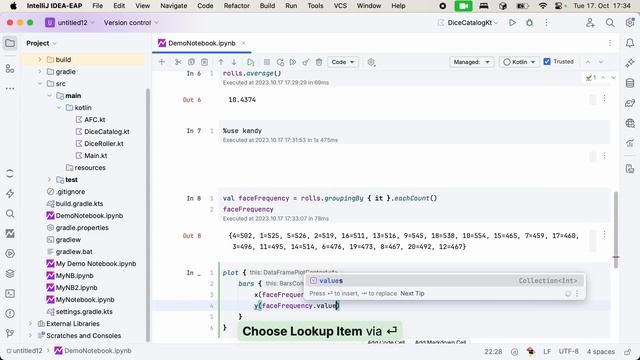Open the Version control dropdown
The width and height of the screenshot is (640, 360).
point(131,23)
